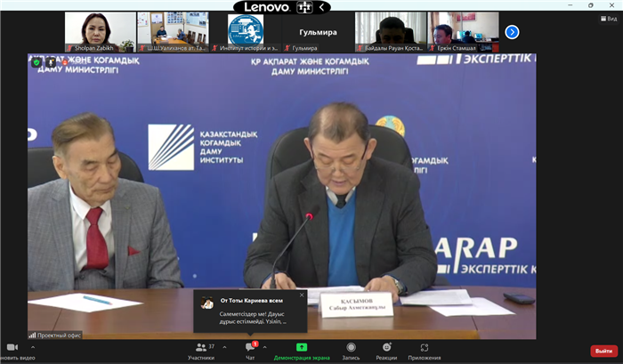Click the Lenovo toolbar pin icon

pos(305,7)
